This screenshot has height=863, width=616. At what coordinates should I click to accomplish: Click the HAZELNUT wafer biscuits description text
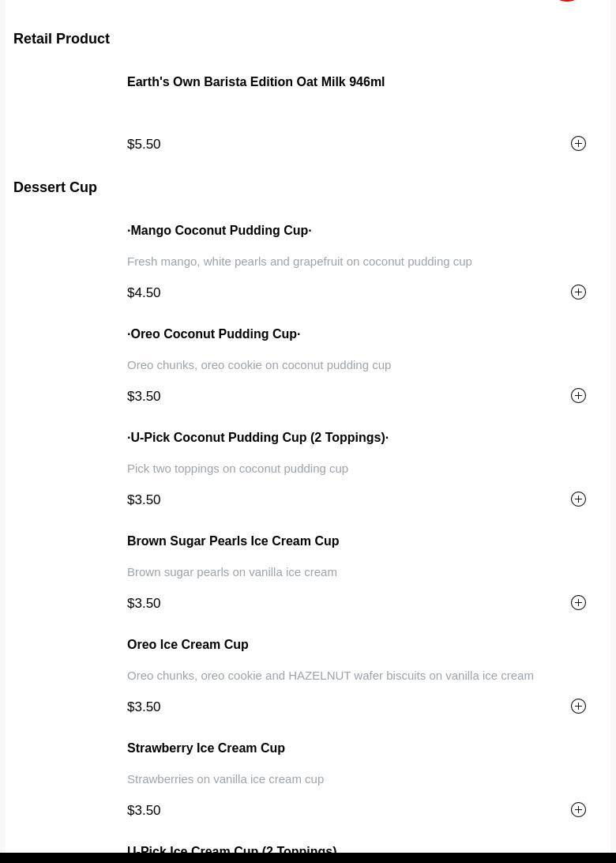(x=330, y=676)
